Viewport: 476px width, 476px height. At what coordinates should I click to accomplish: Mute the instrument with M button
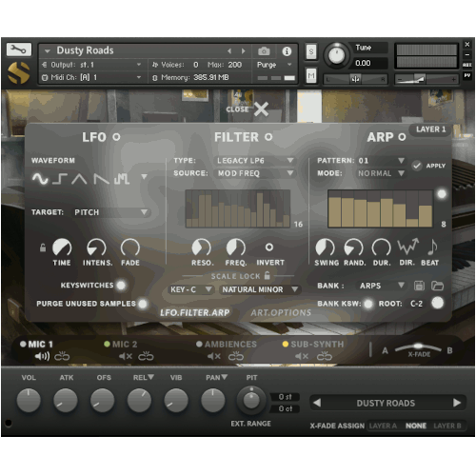click(x=311, y=76)
